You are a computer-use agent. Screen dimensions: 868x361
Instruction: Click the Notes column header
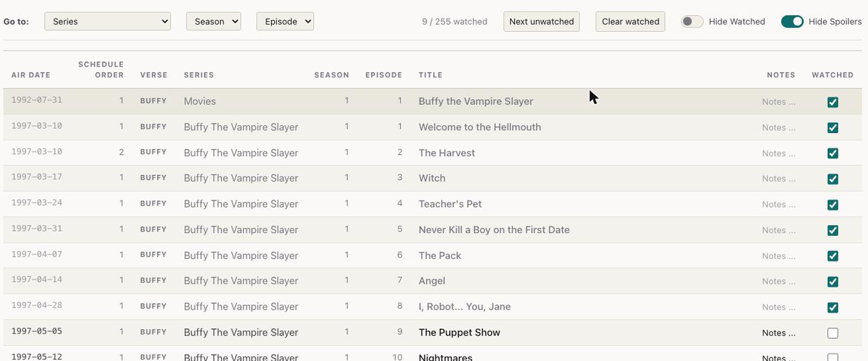(x=780, y=75)
